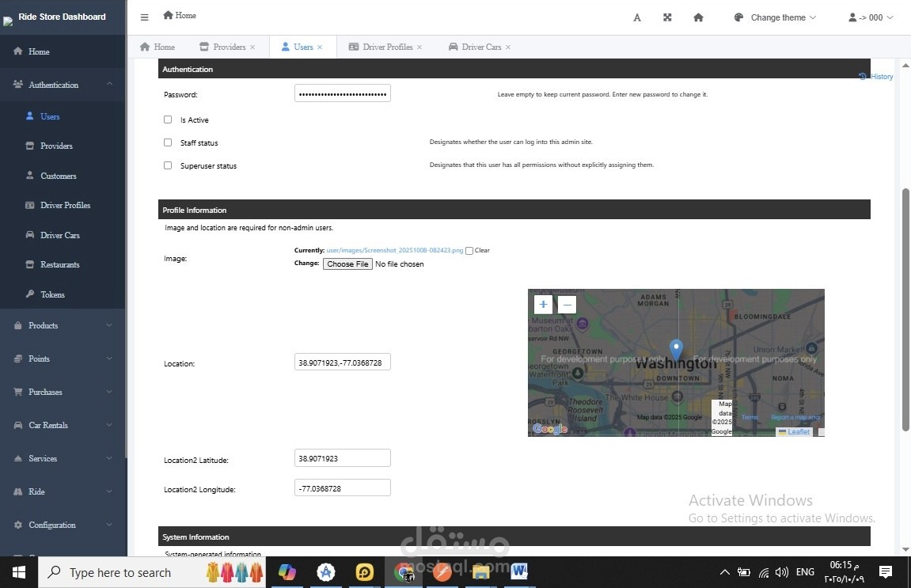The image size is (911, 588).
Task: Click the Location2 Latitude field
Action: point(342,458)
